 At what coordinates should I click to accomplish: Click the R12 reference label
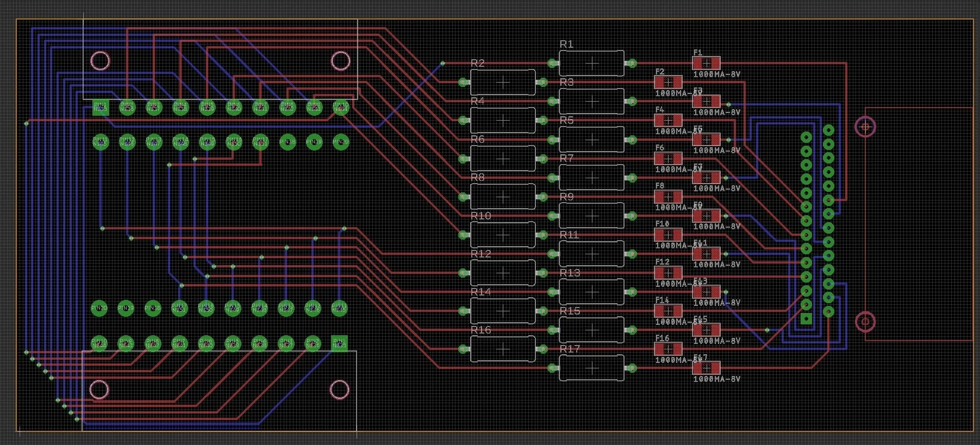click(480, 254)
